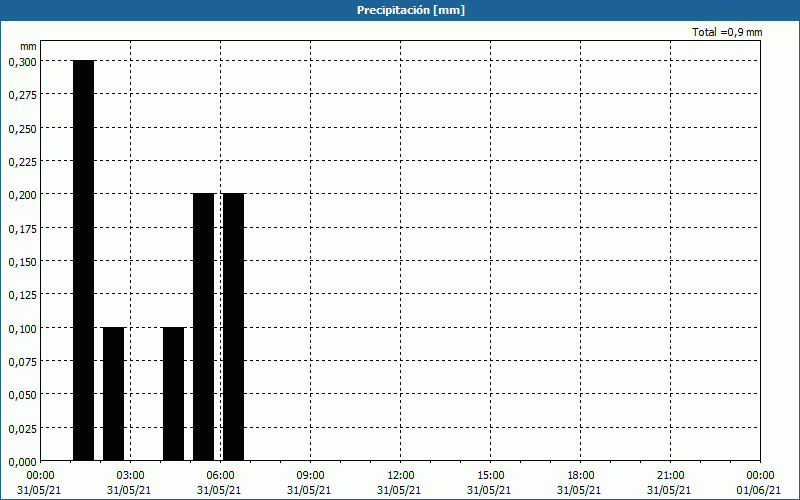The width and height of the screenshot is (800, 500).
Task: Click the 0,125 y-axis label
Action: [x=22, y=295]
